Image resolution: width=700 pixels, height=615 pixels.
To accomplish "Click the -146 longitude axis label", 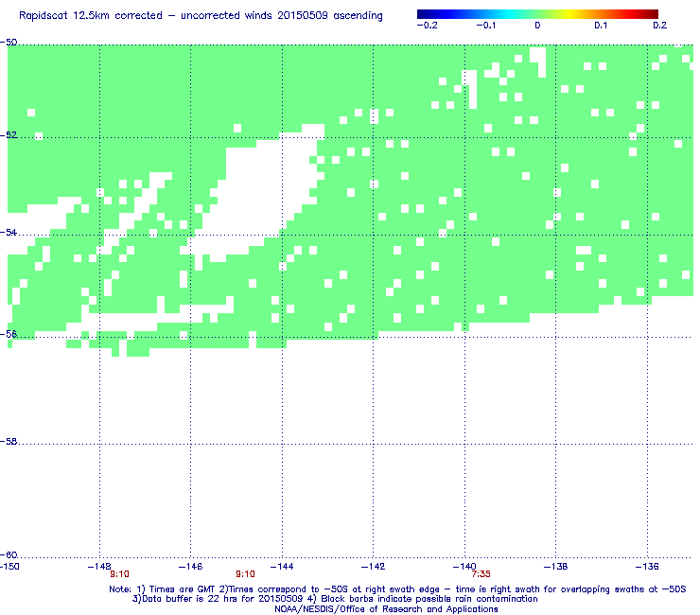I will point(191,567).
